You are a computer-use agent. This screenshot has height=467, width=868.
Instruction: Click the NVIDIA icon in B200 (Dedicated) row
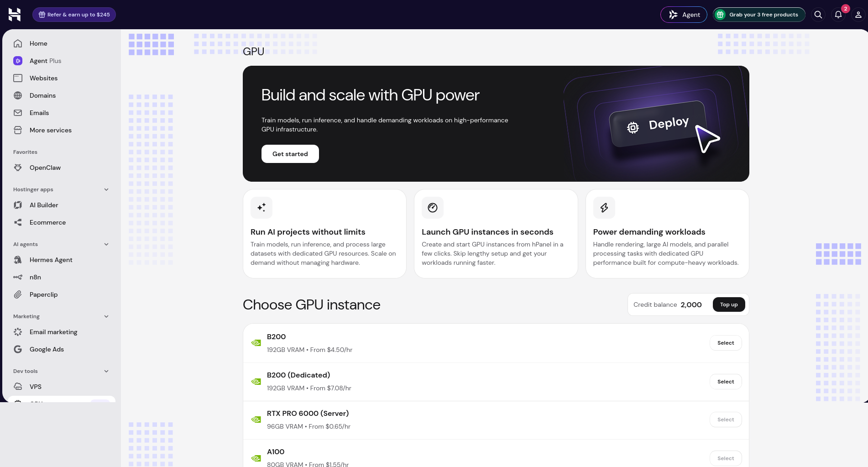pyautogui.click(x=256, y=382)
